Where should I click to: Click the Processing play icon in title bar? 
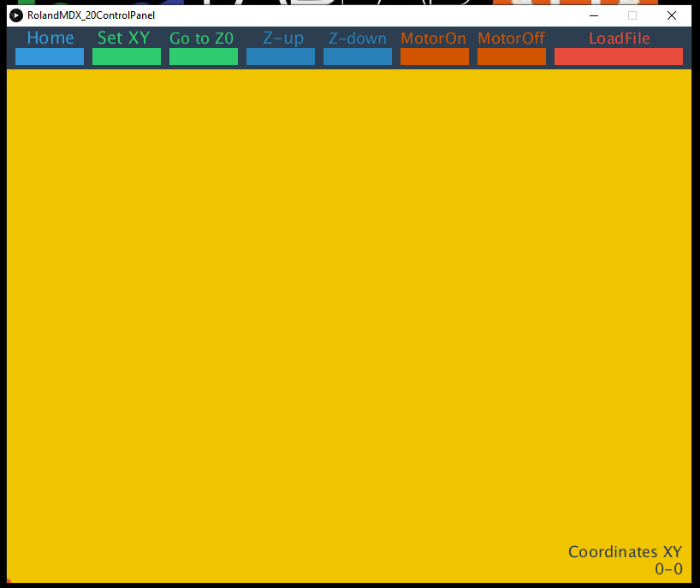point(16,15)
